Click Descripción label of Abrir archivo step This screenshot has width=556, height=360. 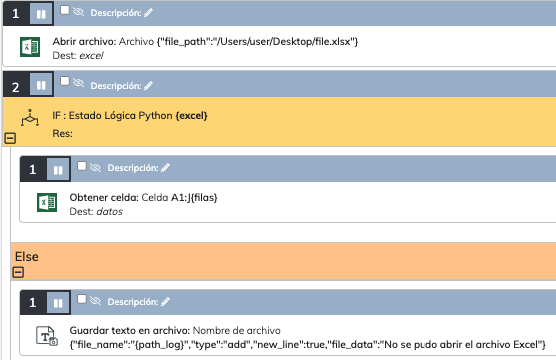[x=116, y=13]
